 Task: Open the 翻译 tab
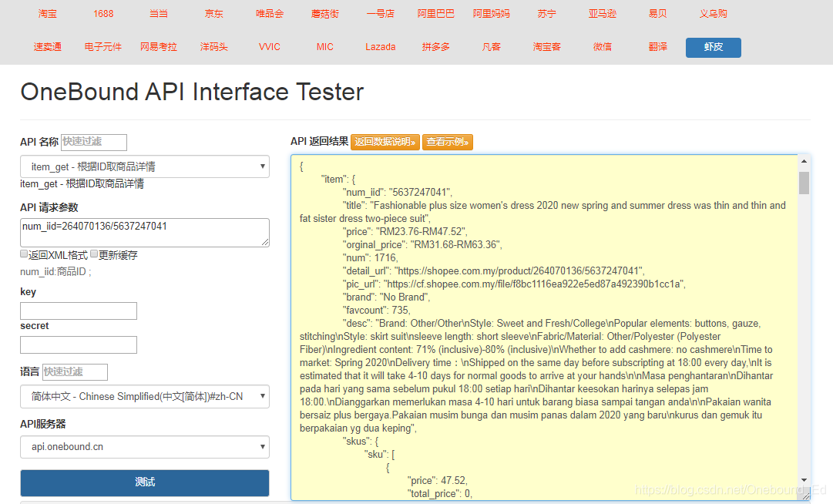coord(657,47)
